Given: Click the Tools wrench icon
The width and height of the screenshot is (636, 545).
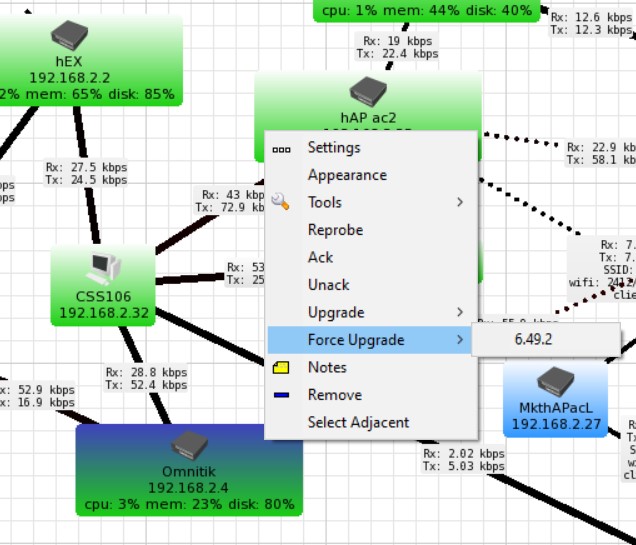Looking at the screenshot, I should (x=280, y=202).
